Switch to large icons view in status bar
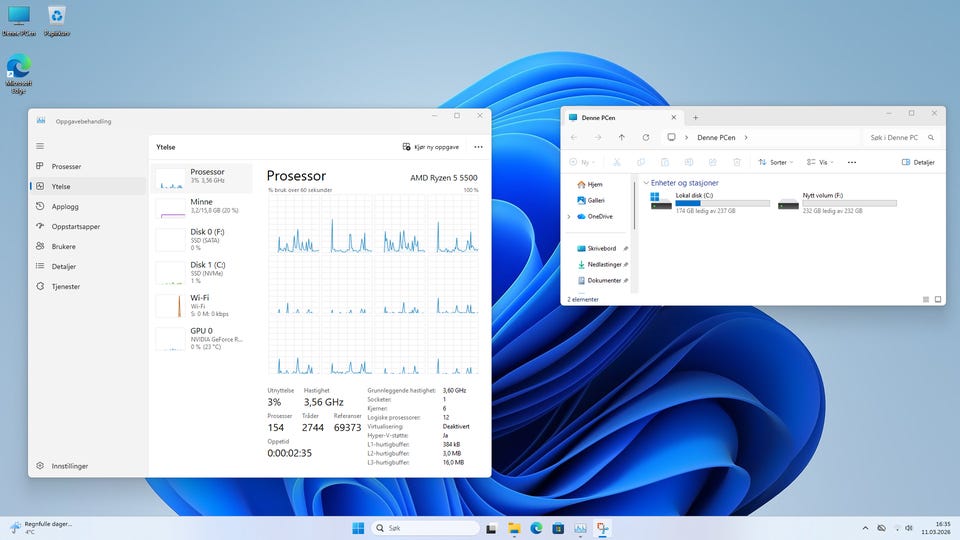Screen dimensions: 960x540 tap(938, 299)
